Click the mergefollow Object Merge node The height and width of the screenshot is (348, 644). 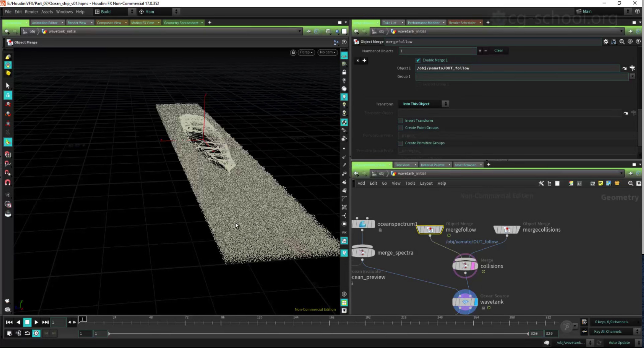(x=430, y=229)
